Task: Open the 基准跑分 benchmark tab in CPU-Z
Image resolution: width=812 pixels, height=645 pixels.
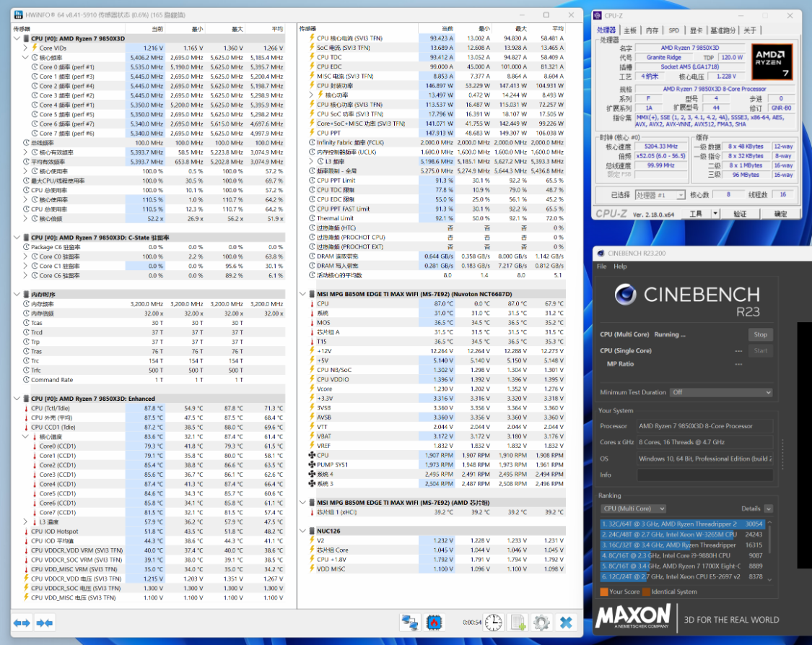Action: pos(723,30)
